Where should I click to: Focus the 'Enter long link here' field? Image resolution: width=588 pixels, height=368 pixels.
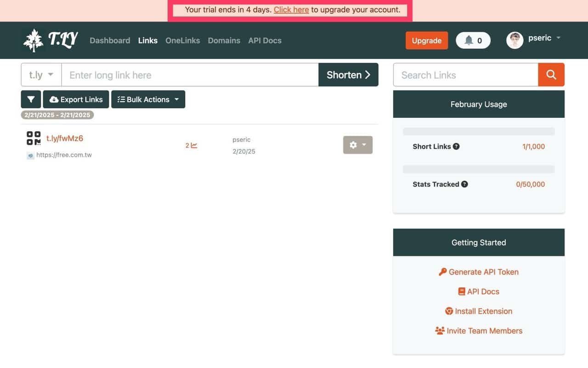click(x=190, y=75)
